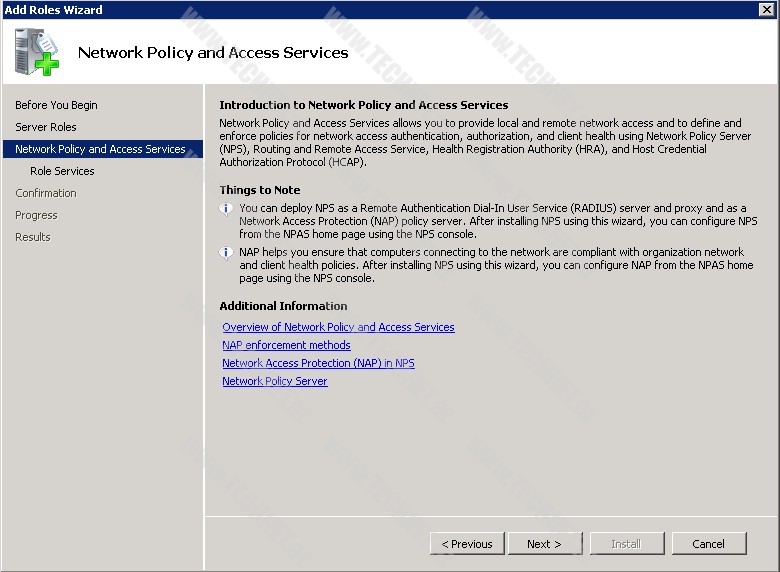780x572 pixels.
Task: Click the Add Roles Wizard title bar
Action: pos(380,9)
